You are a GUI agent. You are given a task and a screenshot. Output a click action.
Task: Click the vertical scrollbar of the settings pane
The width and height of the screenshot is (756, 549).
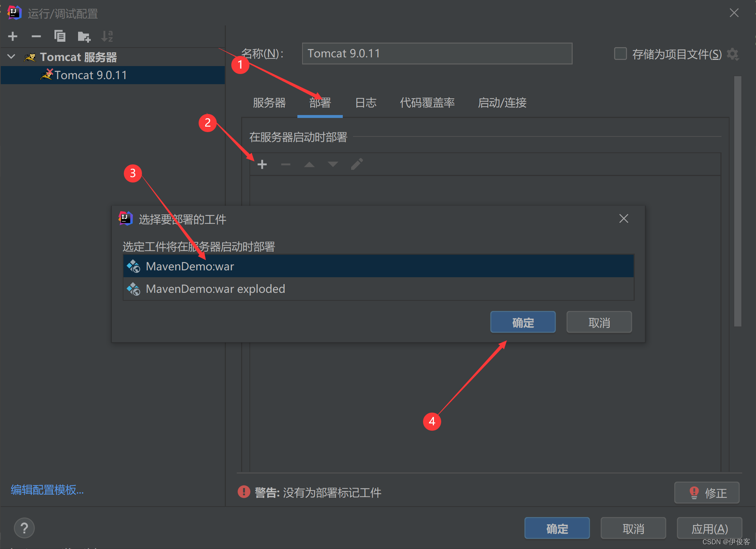737,201
